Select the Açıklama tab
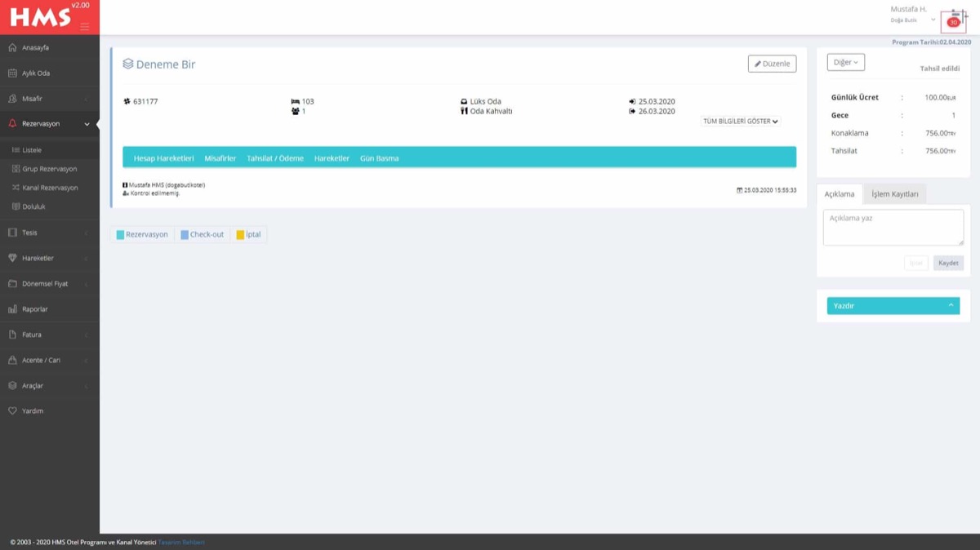980x550 pixels. [x=840, y=194]
